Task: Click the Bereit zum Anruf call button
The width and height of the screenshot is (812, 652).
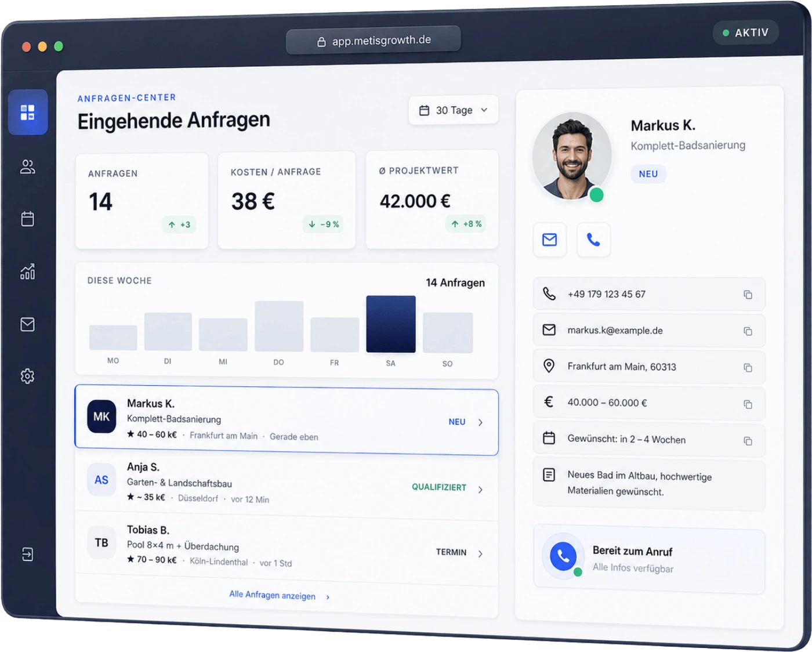Action: click(563, 556)
